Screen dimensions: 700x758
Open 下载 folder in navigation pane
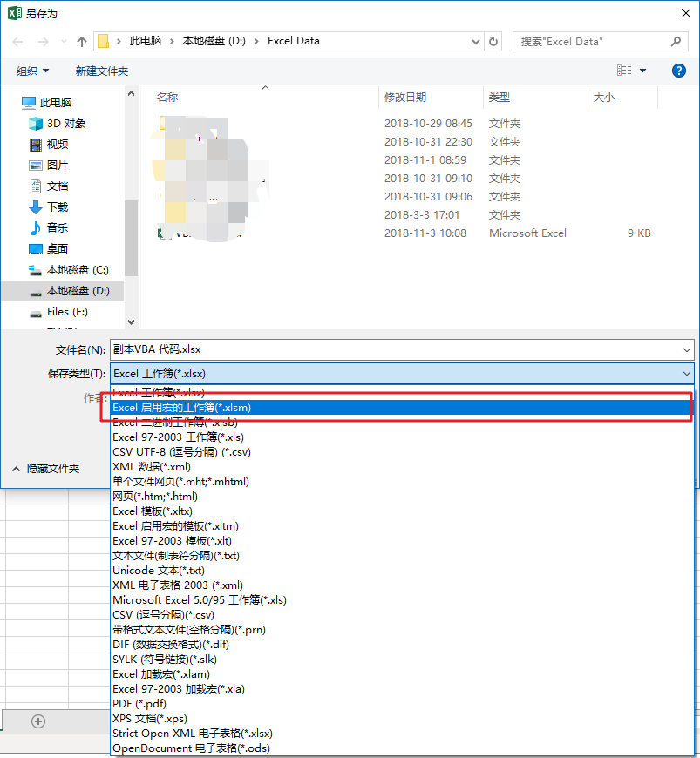click(57, 207)
